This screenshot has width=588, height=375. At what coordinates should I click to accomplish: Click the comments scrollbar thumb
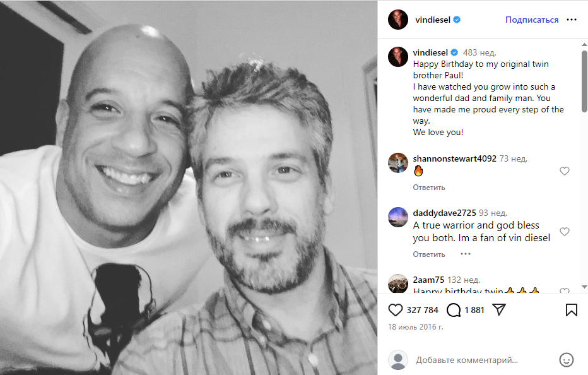coord(584,81)
